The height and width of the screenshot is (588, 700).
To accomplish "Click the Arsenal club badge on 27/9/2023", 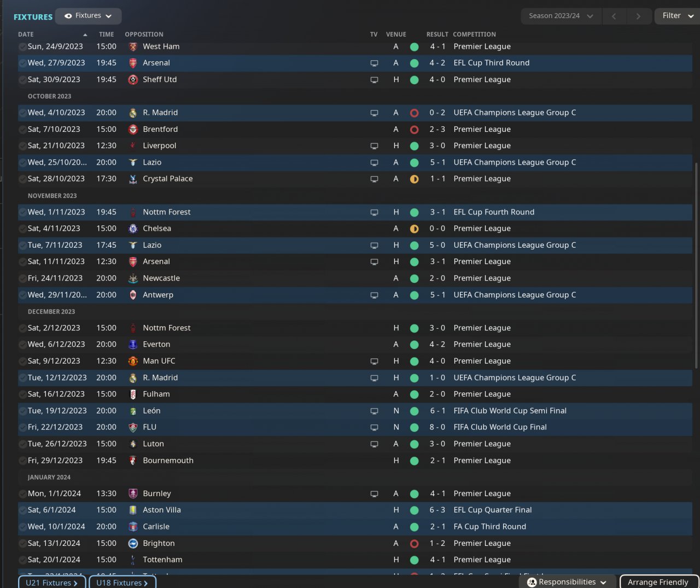I will click(x=133, y=63).
